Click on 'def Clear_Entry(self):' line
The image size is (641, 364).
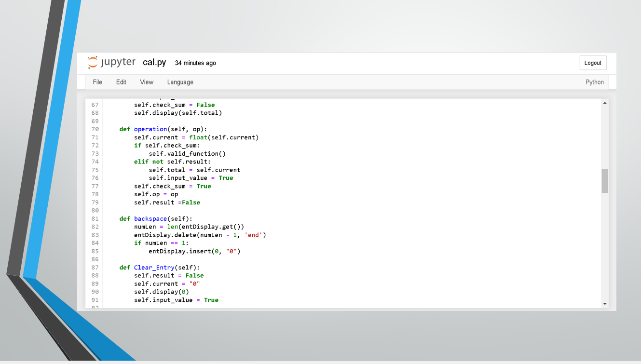point(160,267)
